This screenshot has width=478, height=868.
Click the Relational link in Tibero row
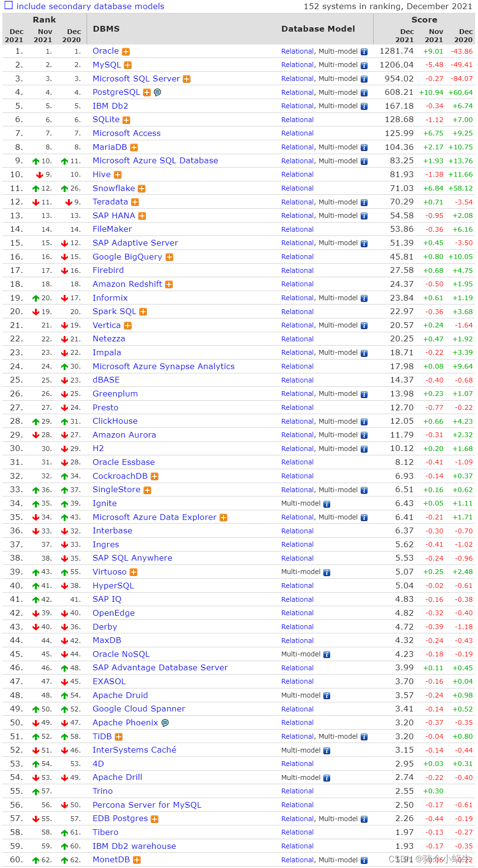(x=298, y=832)
